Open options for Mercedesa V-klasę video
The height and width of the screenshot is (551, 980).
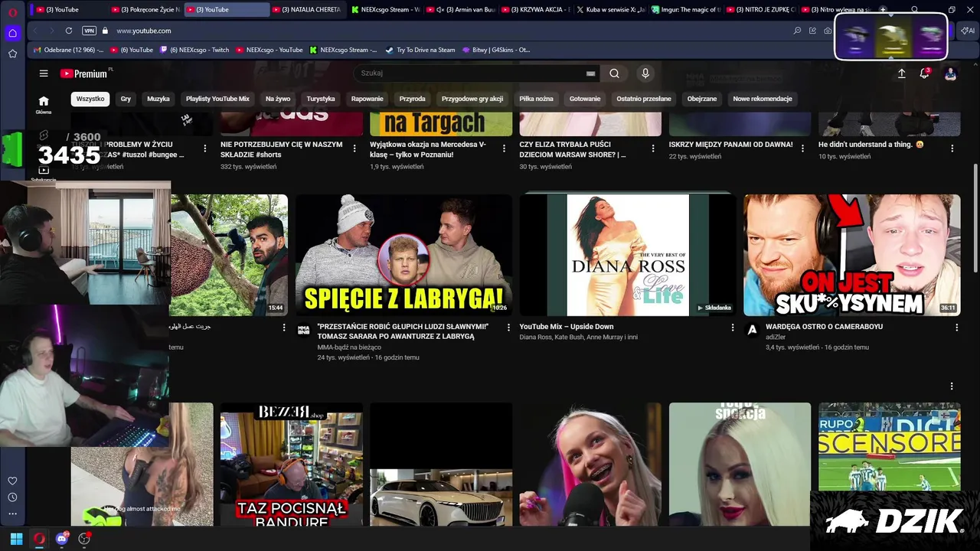[504, 148]
